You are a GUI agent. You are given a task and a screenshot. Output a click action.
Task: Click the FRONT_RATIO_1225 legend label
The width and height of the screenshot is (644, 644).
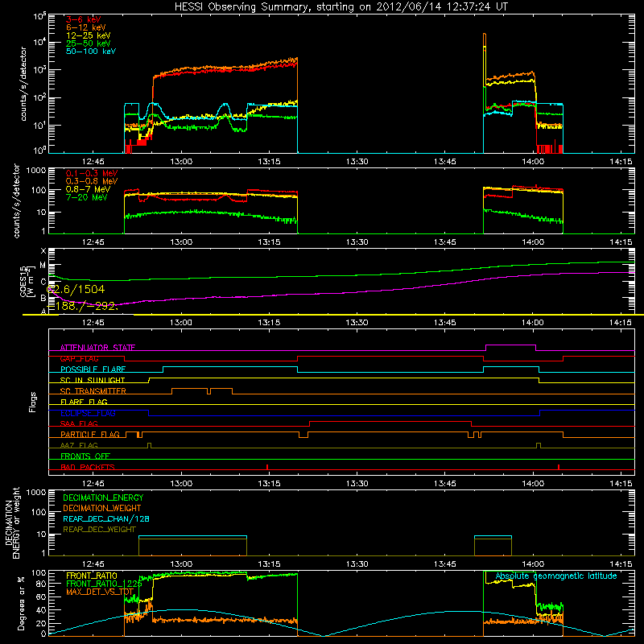click(x=104, y=584)
